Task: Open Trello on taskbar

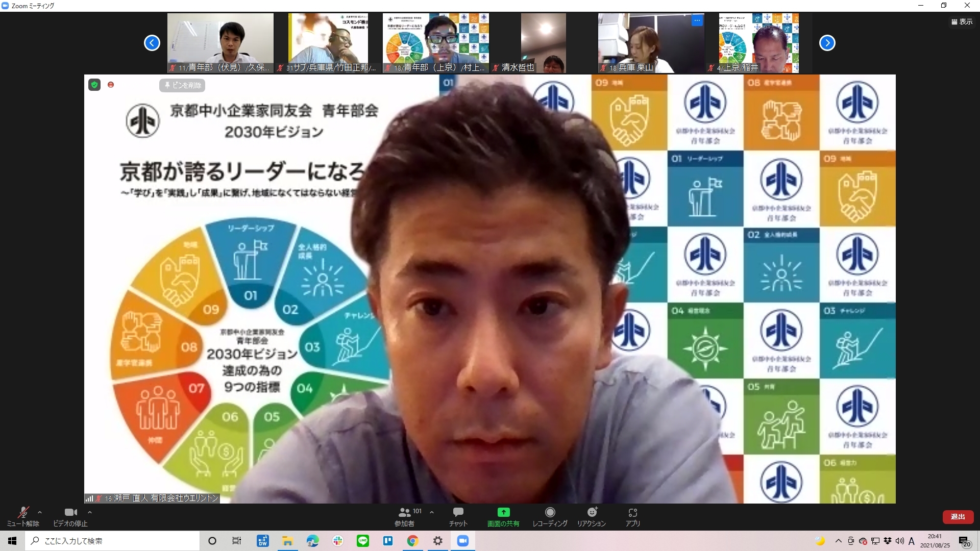Action: pos(388,541)
